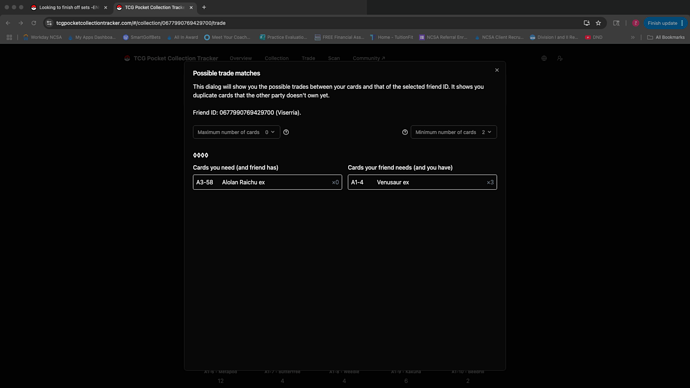Open the Minimum number of cards dropdown
Image resolution: width=690 pixels, height=388 pixels.
[x=454, y=132]
